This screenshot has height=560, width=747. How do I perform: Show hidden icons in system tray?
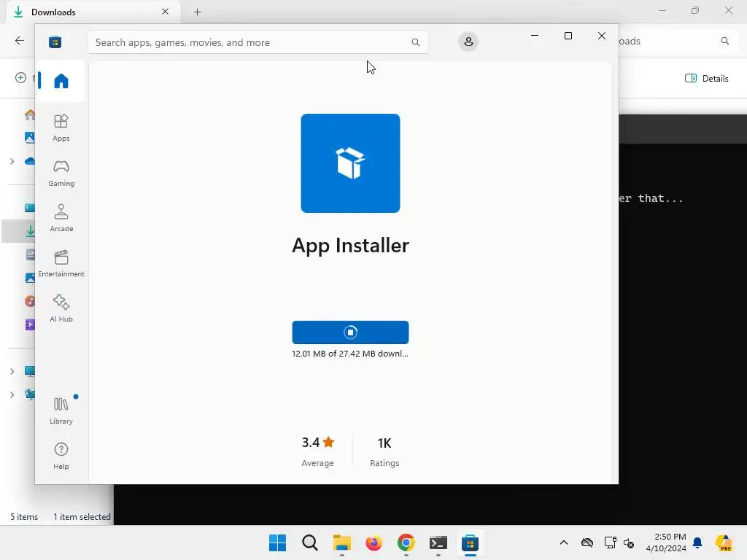pos(564,542)
